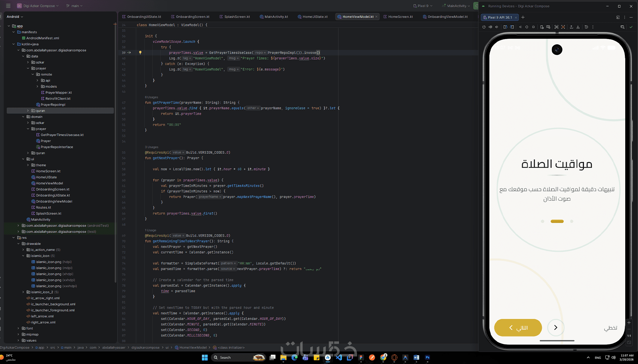Expand the mipmap folder
This screenshot has height=364, width=638.
coord(18,334)
